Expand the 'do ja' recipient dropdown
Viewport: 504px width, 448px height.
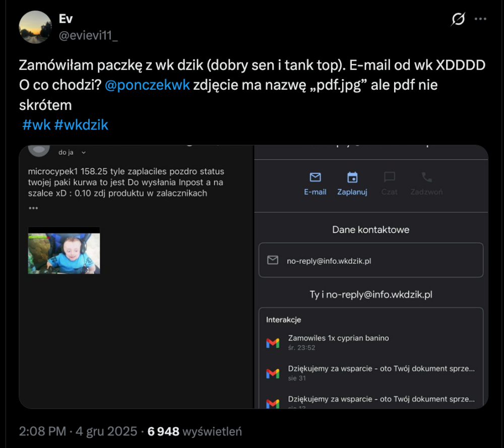point(84,152)
